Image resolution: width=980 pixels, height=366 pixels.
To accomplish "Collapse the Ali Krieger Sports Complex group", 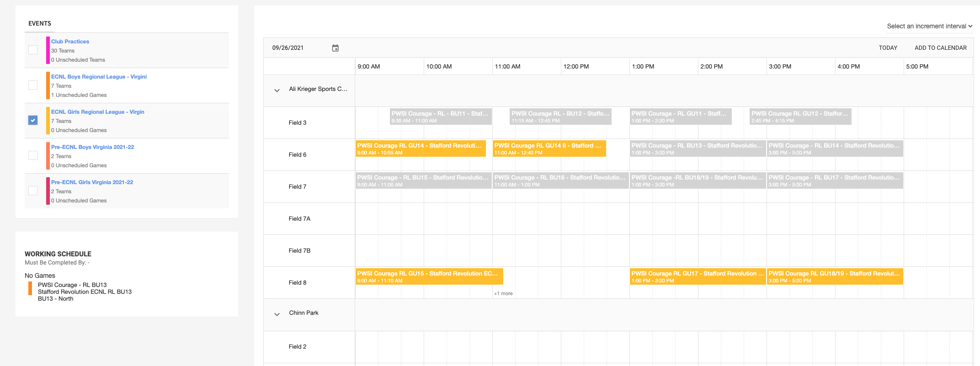I will (x=277, y=90).
